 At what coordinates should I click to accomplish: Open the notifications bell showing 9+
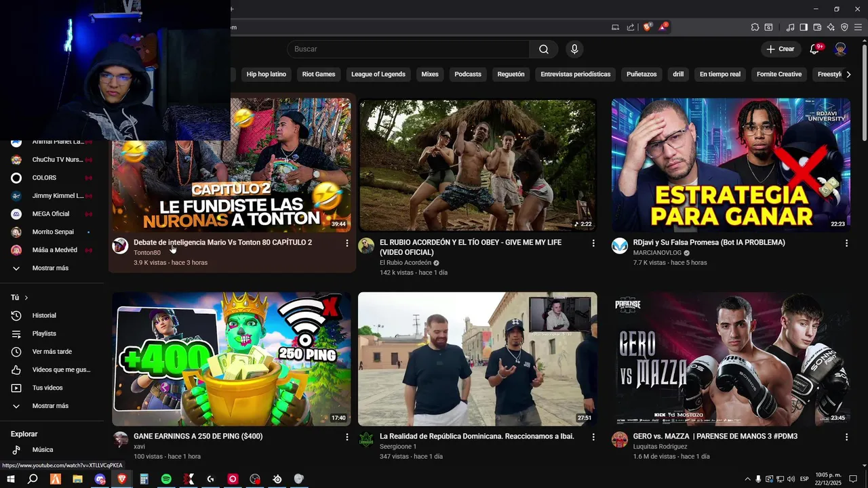pyautogui.click(x=815, y=49)
